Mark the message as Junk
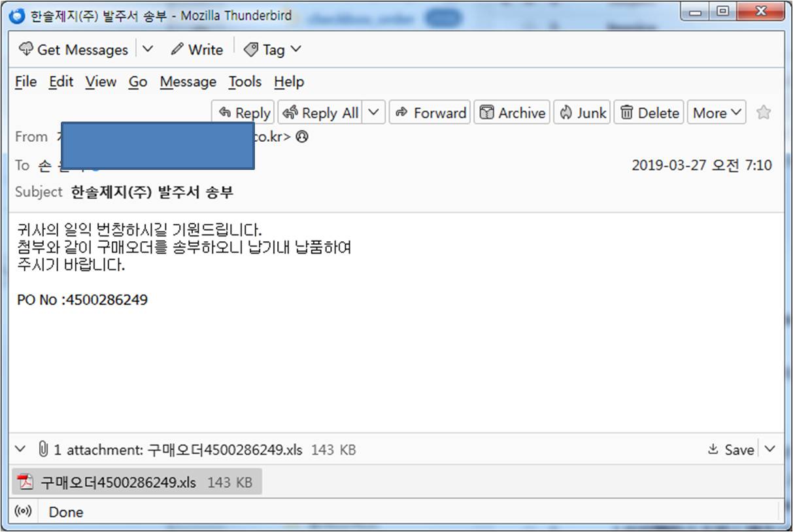 pos(582,113)
